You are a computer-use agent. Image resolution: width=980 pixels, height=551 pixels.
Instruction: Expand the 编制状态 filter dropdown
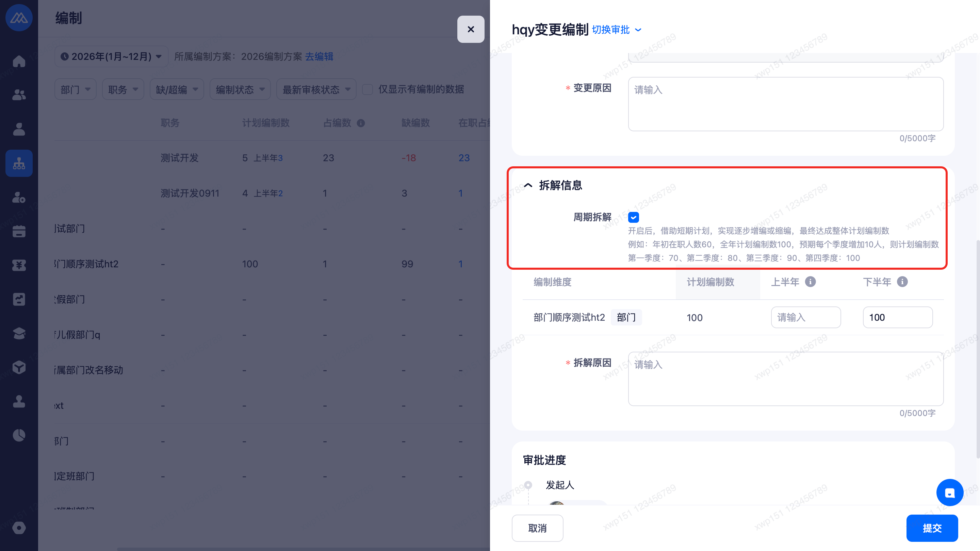(240, 89)
